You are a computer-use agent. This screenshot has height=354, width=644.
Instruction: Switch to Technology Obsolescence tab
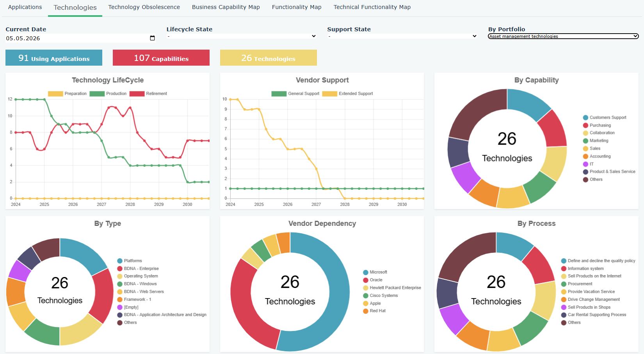tap(144, 7)
